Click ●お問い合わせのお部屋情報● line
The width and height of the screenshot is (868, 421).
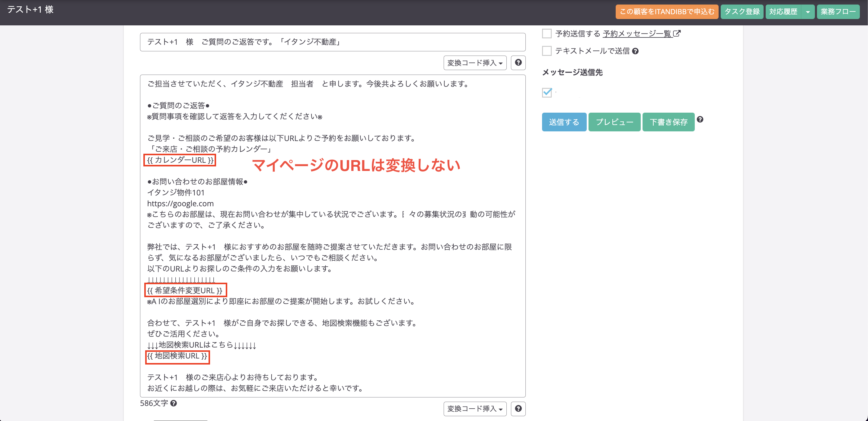point(197,182)
